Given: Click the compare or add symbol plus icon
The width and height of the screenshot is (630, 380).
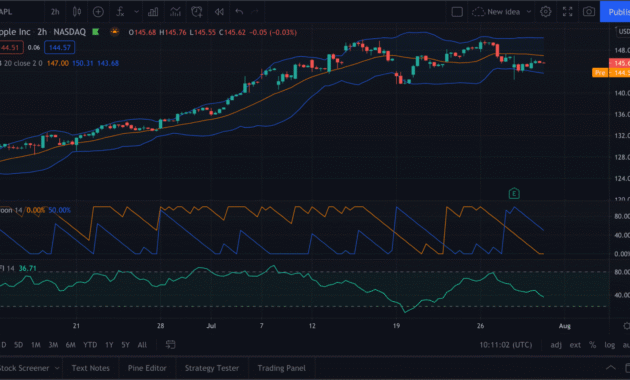Looking at the screenshot, I should tap(98, 12).
